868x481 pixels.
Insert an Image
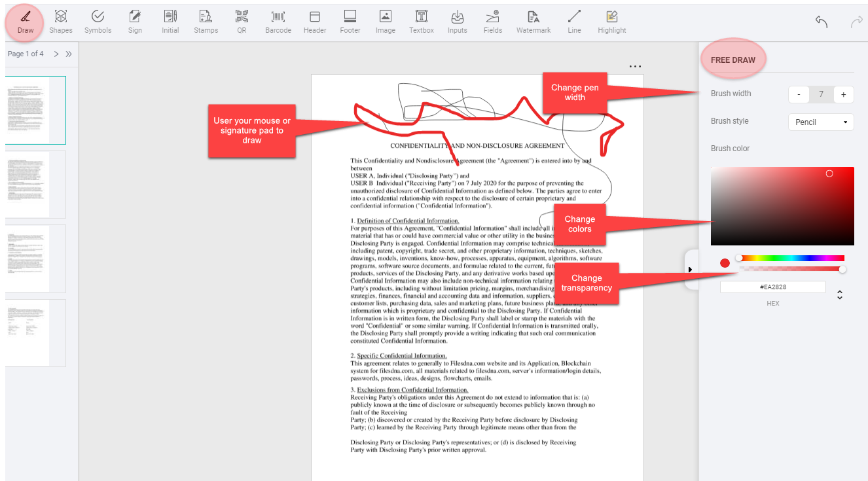tap(386, 22)
